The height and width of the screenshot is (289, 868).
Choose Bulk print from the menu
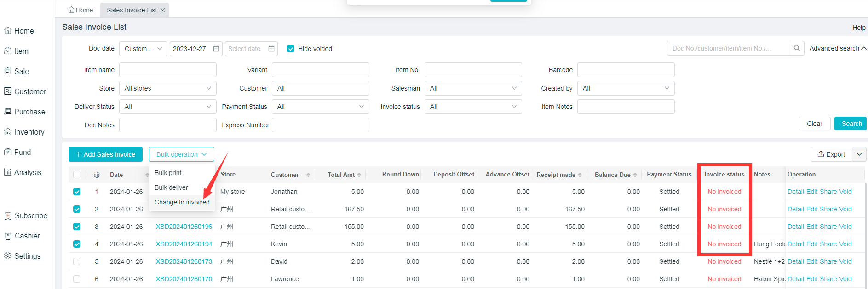tap(168, 173)
